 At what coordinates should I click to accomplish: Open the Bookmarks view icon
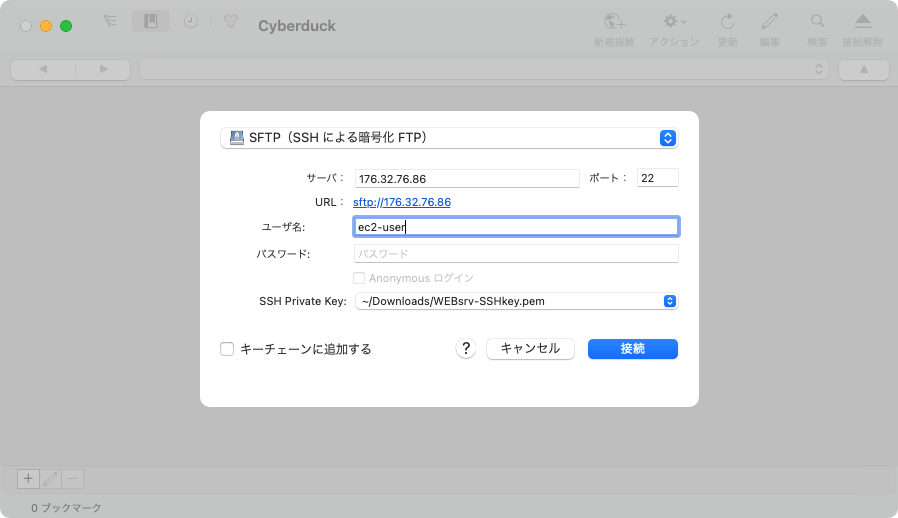click(151, 22)
